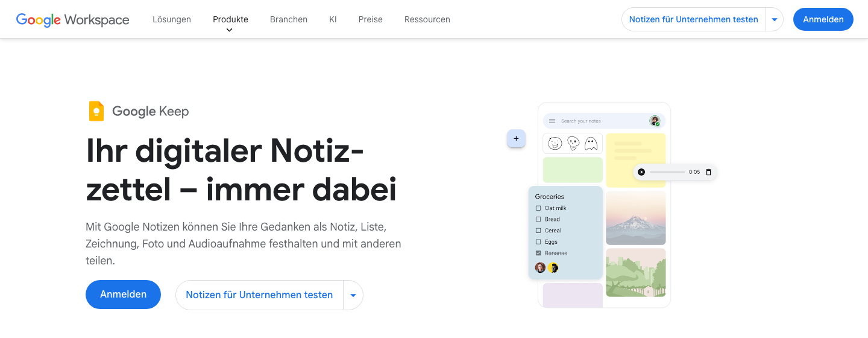
Task: Open the Produkte menu item
Action: 230,19
